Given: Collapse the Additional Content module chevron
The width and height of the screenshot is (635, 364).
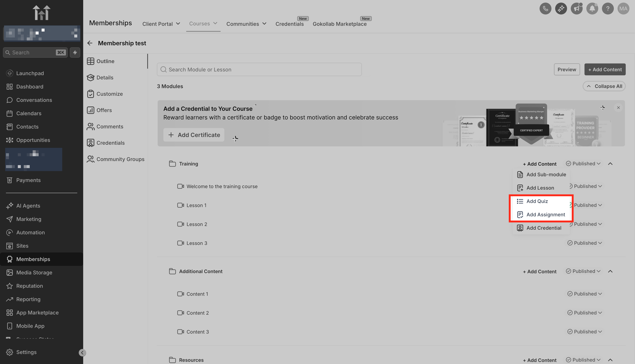Looking at the screenshot, I should pyautogui.click(x=610, y=271).
